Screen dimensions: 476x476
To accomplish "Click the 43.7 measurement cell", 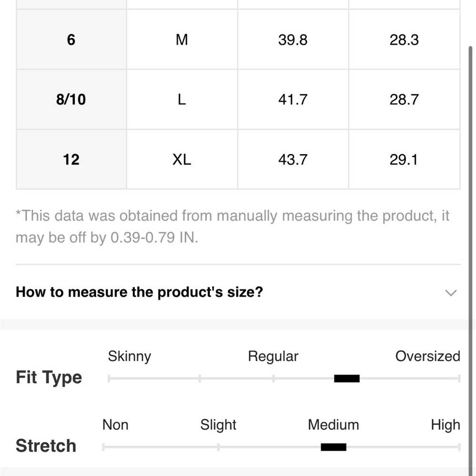I will 293,159.
